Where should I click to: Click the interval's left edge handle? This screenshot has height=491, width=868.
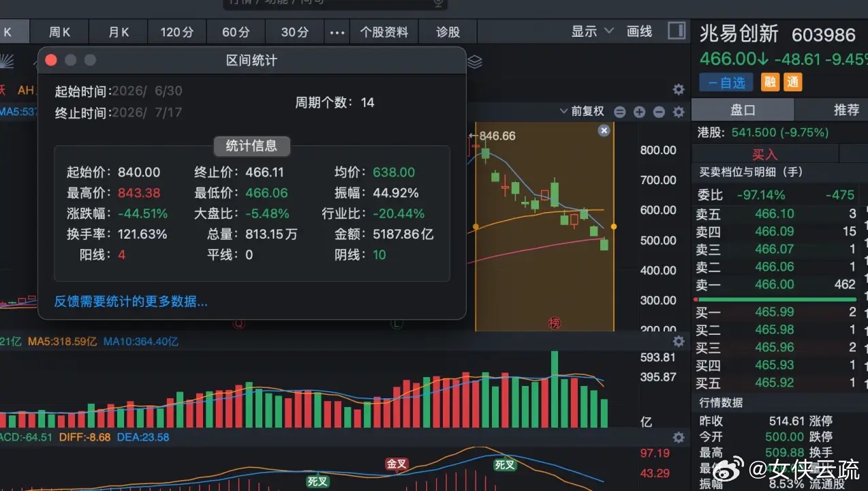coord(476,226)
